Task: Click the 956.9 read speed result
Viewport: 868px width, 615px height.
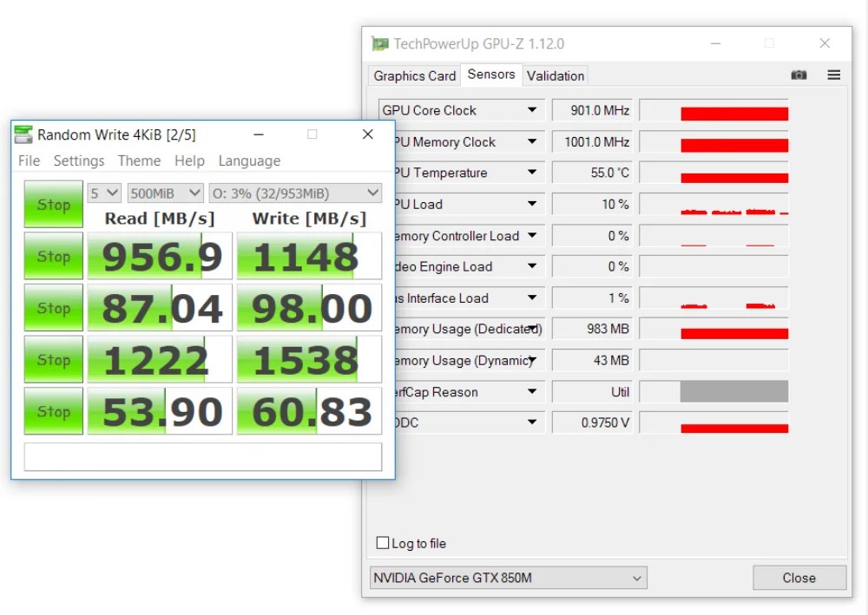Action: pos(160,256)
